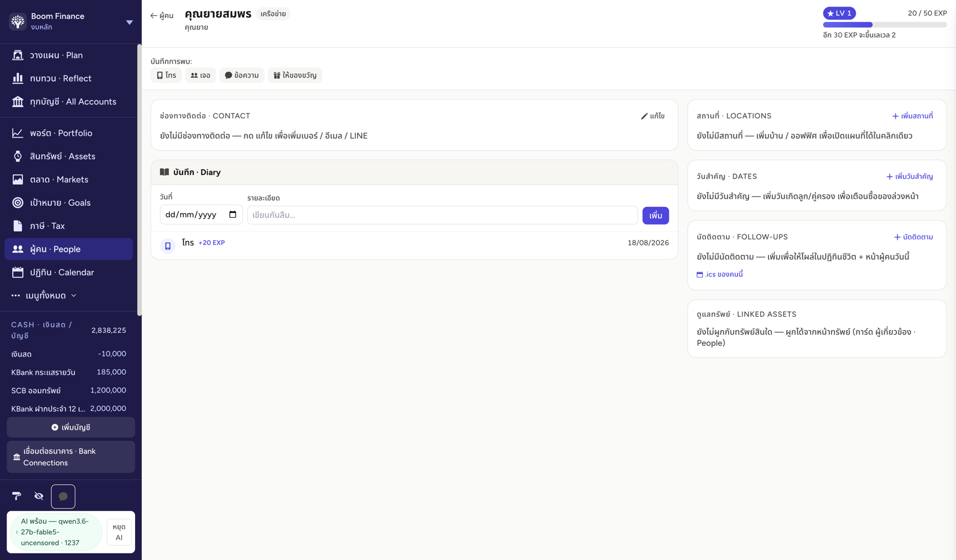Click the Boom Finance tree logo

coord(18,21)
